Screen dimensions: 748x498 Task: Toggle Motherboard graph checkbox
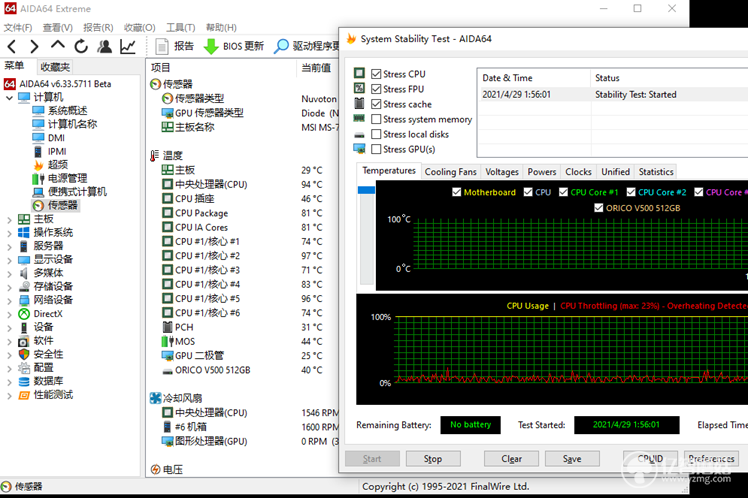tap(457, 192)
